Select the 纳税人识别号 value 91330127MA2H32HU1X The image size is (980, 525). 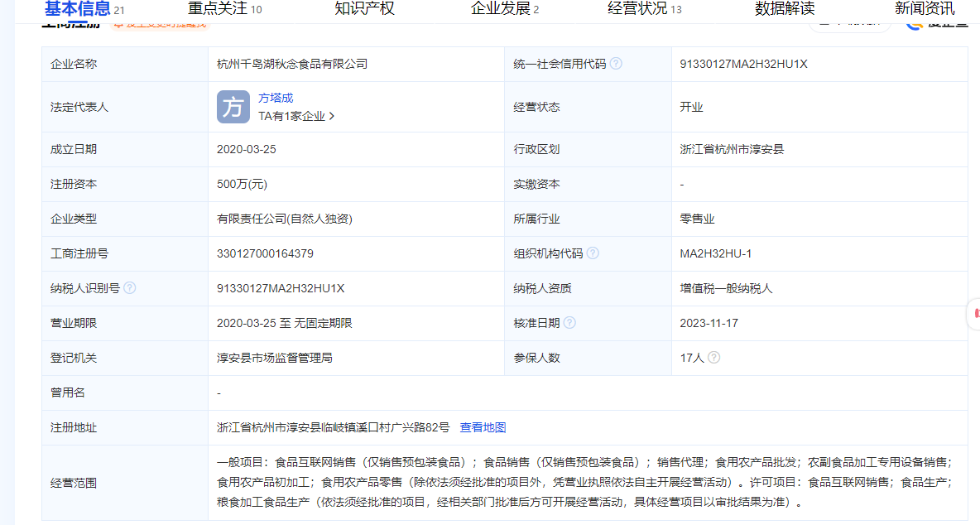coord(281,289)
